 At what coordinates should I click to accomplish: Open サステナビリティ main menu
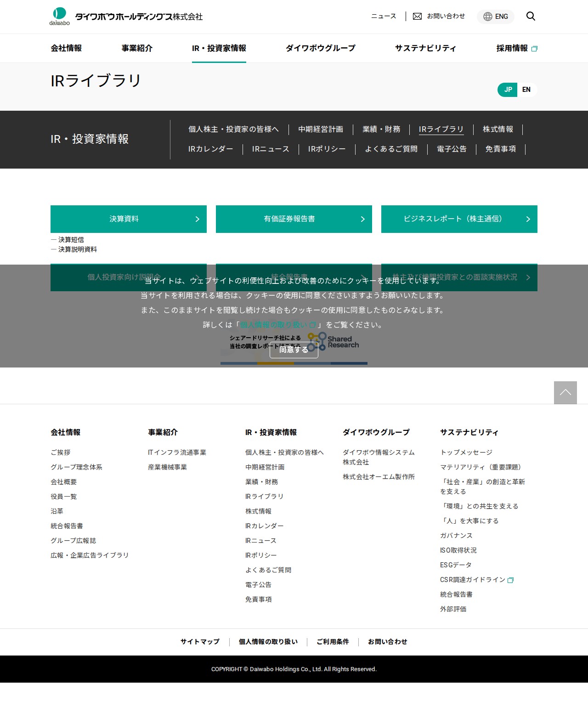coord(426,48)
